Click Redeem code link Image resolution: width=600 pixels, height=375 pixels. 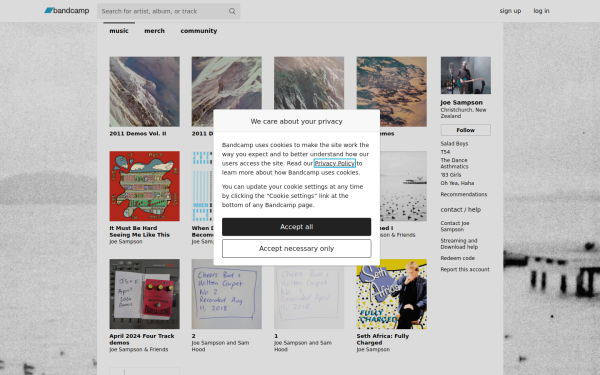click(458, 258)
